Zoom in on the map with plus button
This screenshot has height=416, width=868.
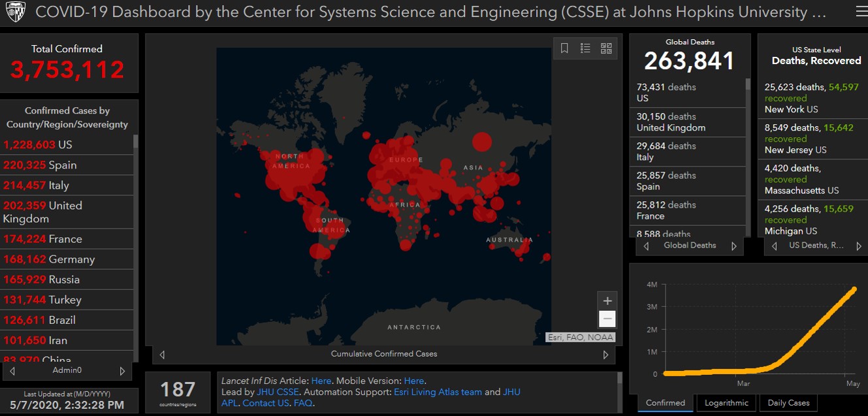pos(607,301)
